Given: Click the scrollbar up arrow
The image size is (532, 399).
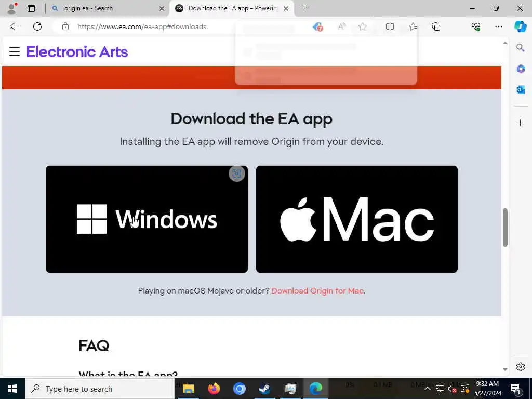Looking at the screenshot, I should coord(505,43).
